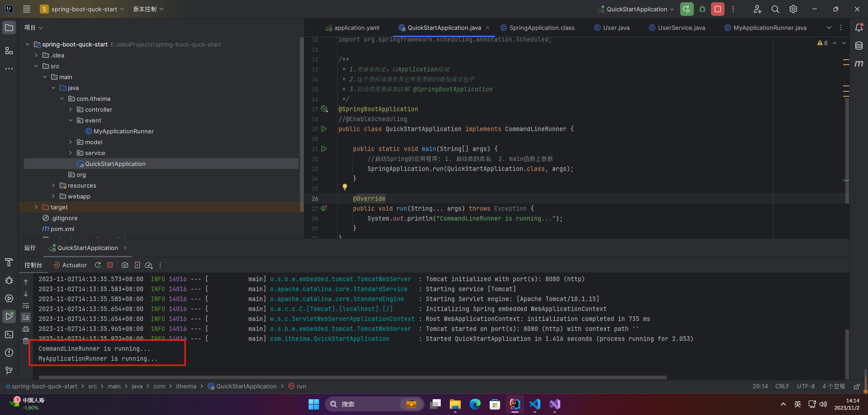Click the console horizontal scrollbar

click(353, 377)
